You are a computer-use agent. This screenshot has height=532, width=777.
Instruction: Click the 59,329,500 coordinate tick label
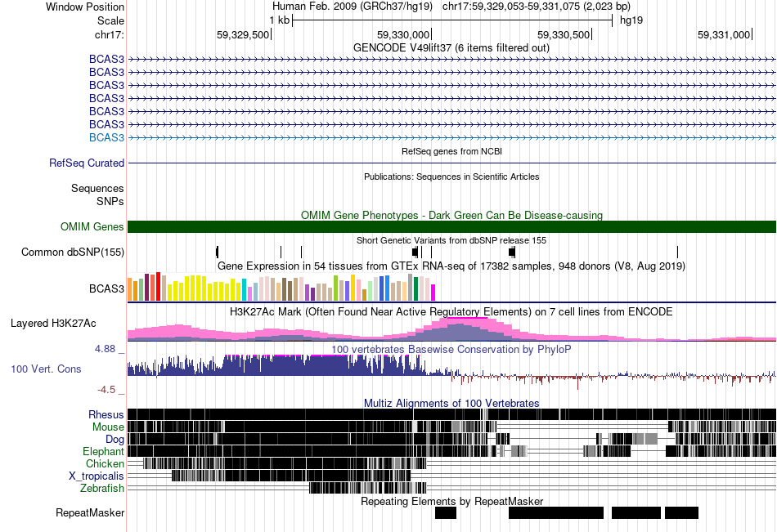click(x=243, y=34)
